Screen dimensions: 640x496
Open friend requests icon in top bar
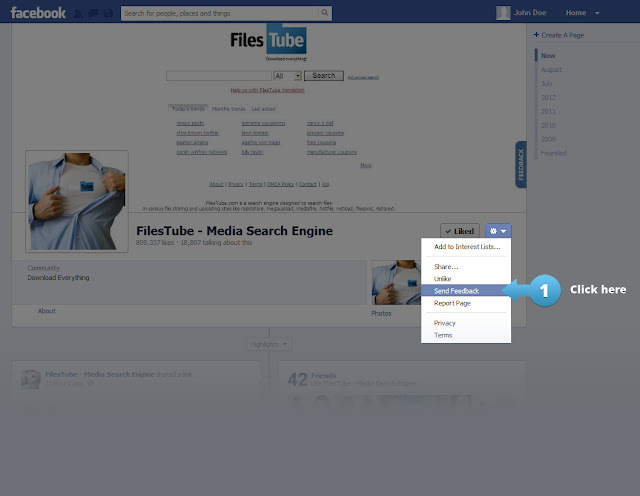coord(78,13)
